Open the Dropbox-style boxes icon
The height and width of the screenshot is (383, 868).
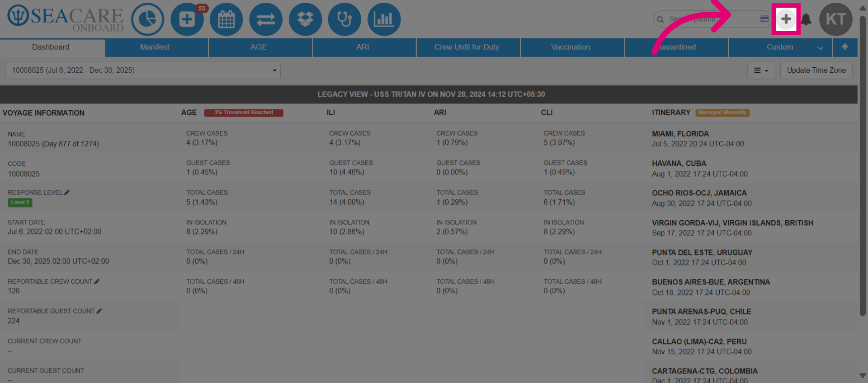305,19
